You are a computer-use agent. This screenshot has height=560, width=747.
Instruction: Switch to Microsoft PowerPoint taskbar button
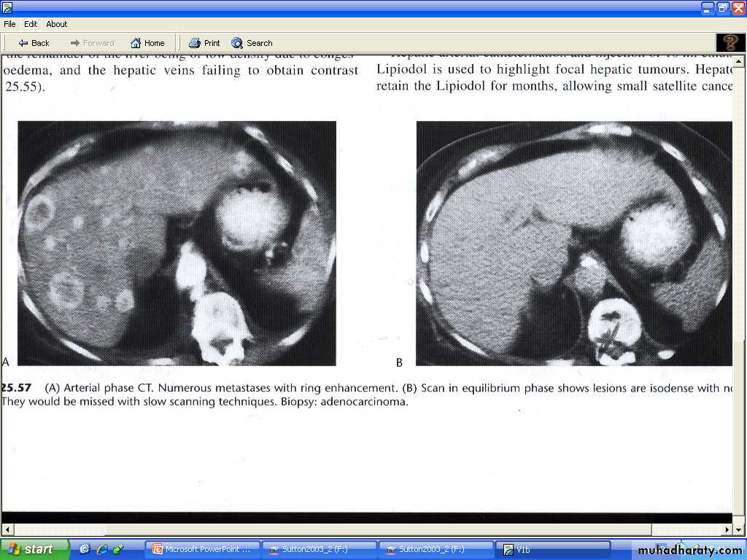202,550
